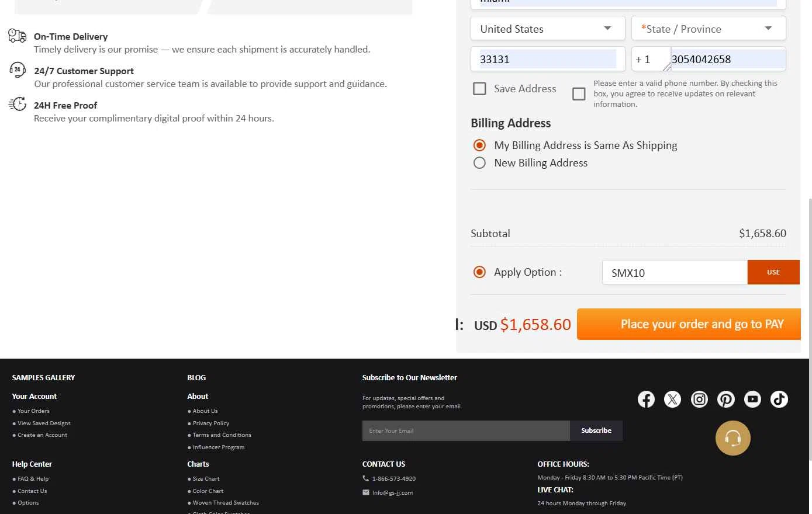The width and height of the screenshot is (812, 514).
Task: Click the LIVE CHAT heading
Action: pos(555,490)
